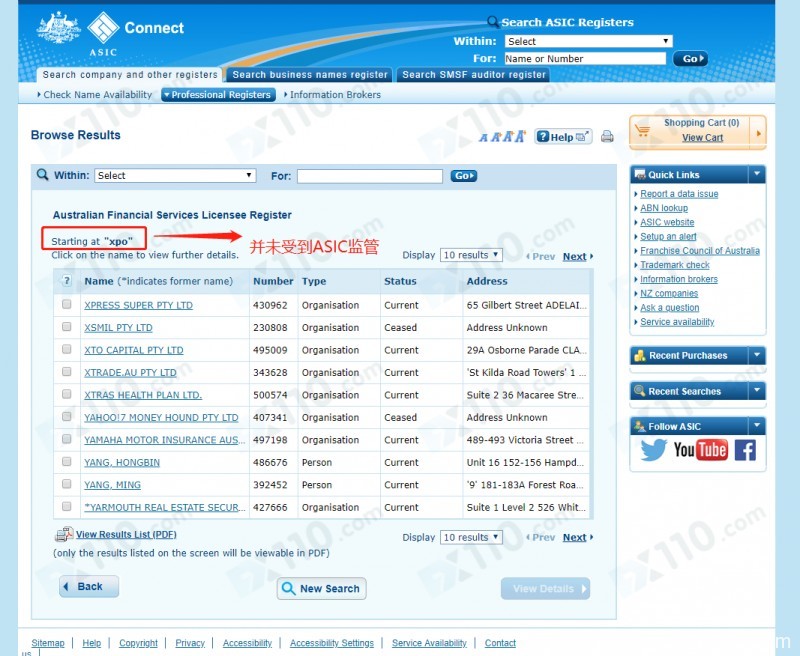Tick the checkbox for XSMIL PTY LTD
The height and width of the screenshot is (656, 800).
pyautogui.click(x=66, y=326)
